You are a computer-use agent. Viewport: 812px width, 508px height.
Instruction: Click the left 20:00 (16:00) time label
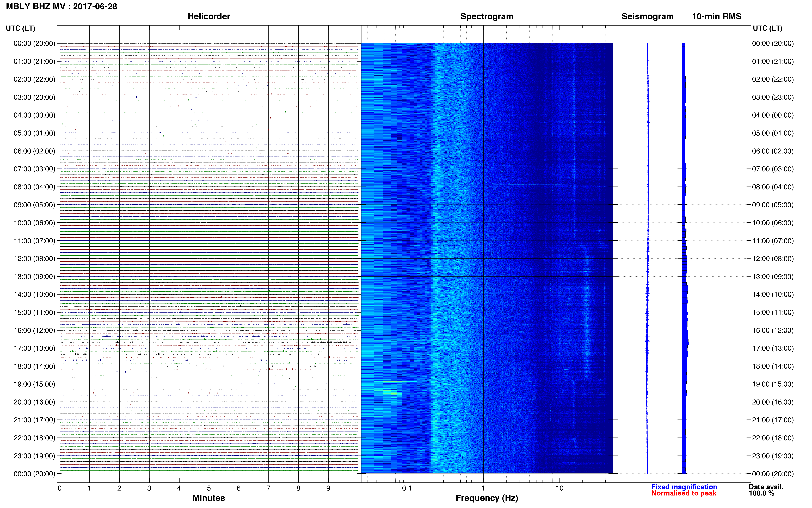click(x=34, y=402)
